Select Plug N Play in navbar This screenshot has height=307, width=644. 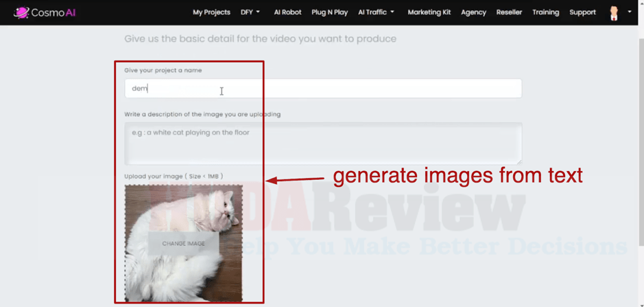point(329,12)
